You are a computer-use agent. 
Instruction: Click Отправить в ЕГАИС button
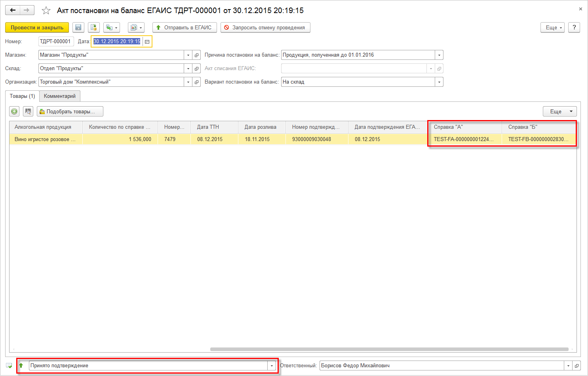coord(185,27)
